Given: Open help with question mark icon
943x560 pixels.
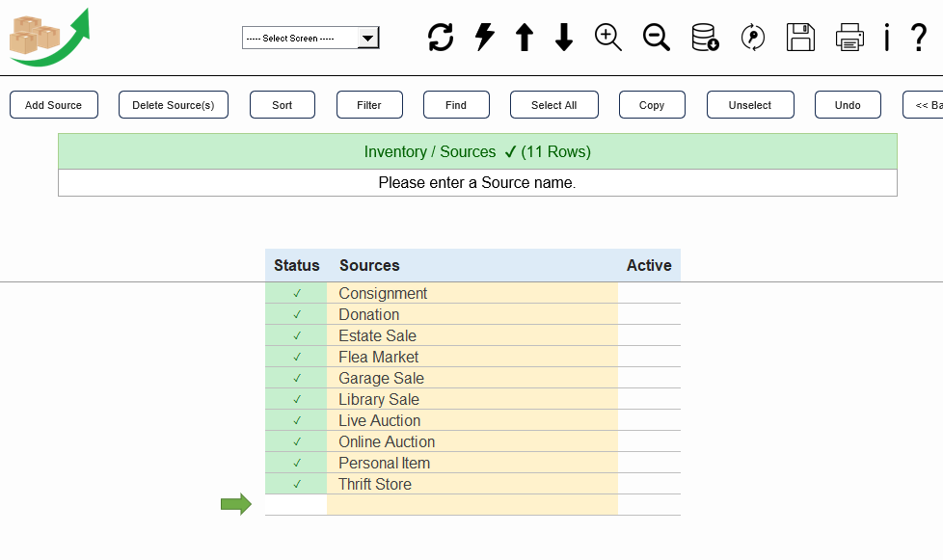Looking at the screenshot, I should tap(918, 38).
